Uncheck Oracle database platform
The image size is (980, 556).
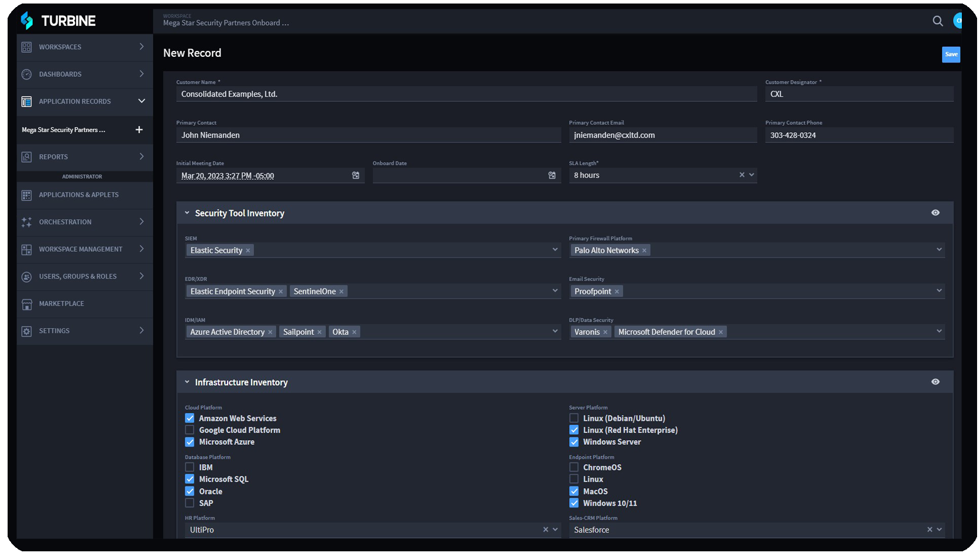point(190,491)
